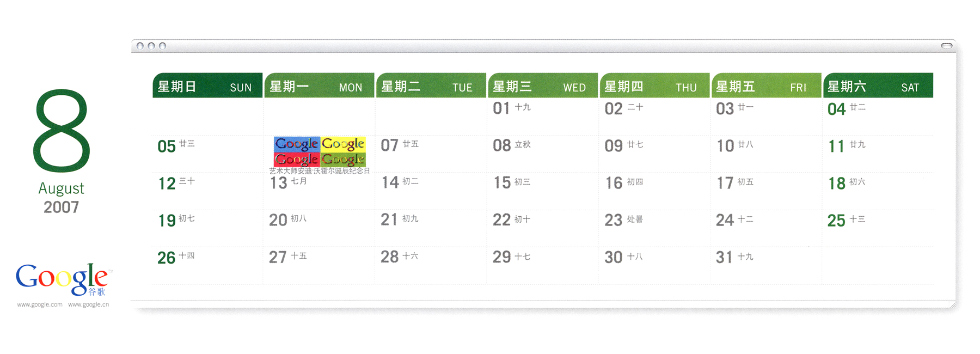The height and width of the screenshot is (354, 980).
Task: Click the 立秋 solar term label
Action: click(523, 144)
